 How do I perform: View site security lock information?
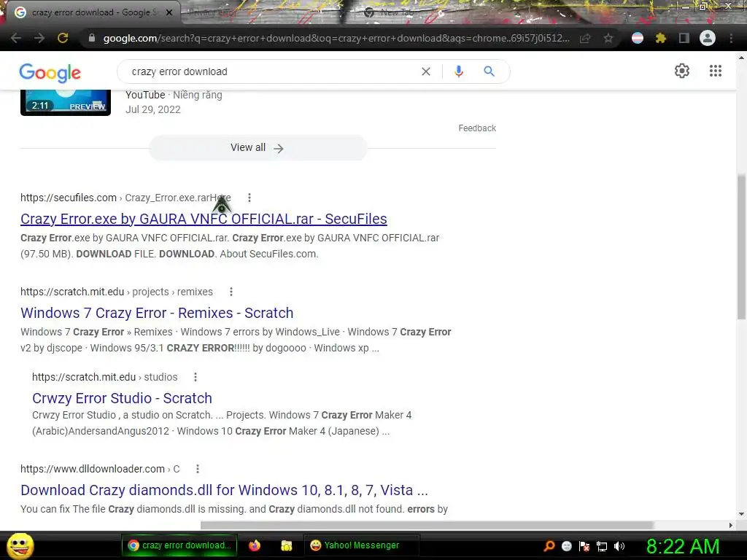pyautogui.click(x=92, y=38)
